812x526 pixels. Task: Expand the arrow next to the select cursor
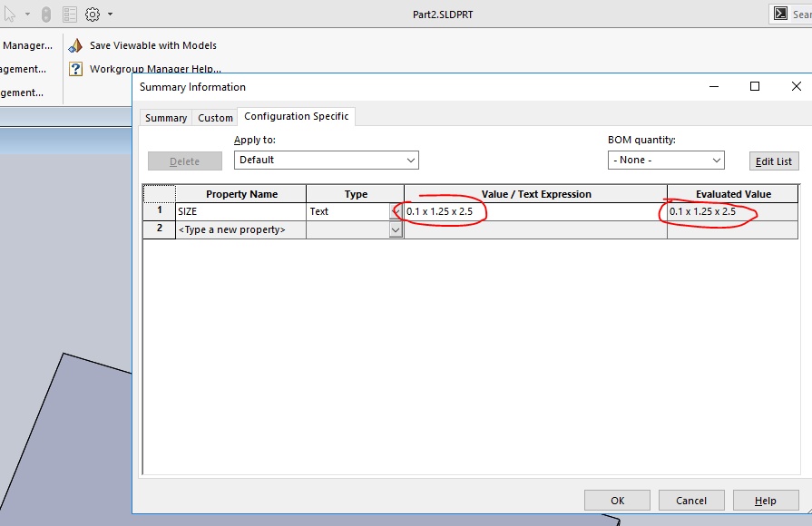(27, 14)
